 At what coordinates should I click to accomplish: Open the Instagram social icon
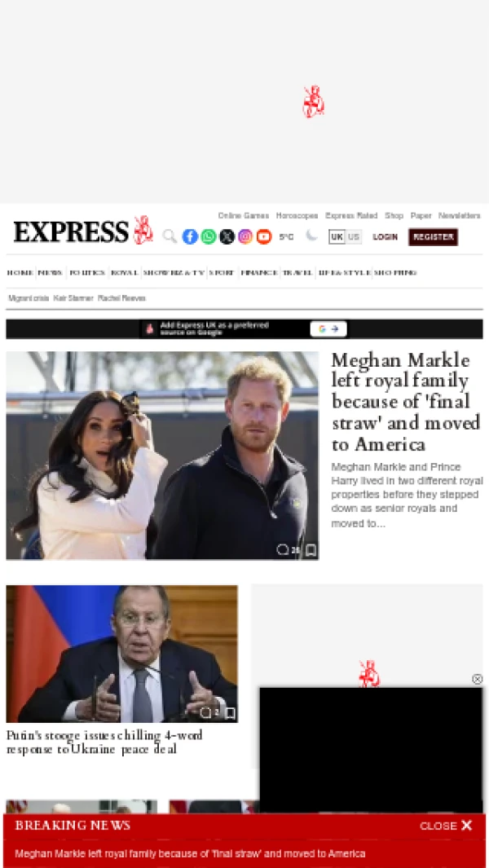[x=245, y=236]
